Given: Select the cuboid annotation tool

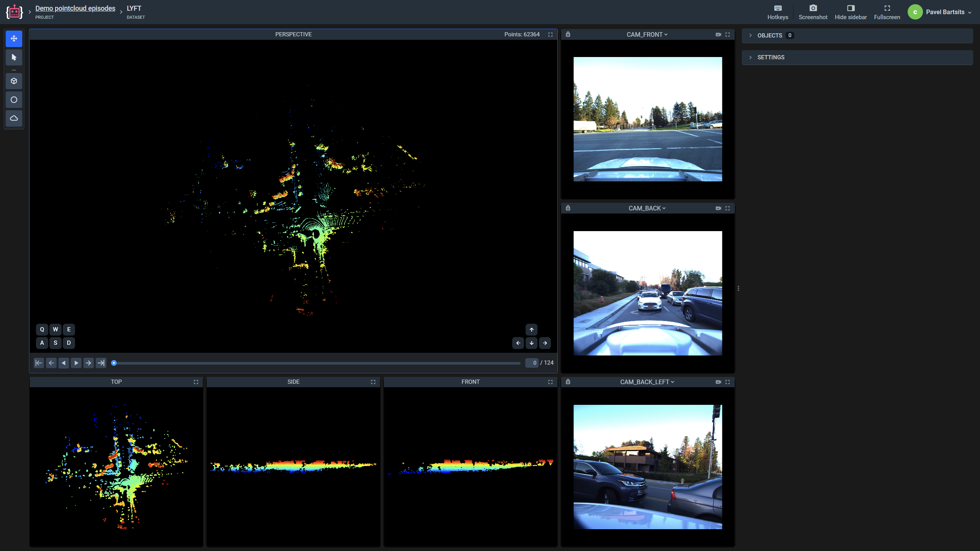Looking at the screenshot, I should click(x=14, y=81).
